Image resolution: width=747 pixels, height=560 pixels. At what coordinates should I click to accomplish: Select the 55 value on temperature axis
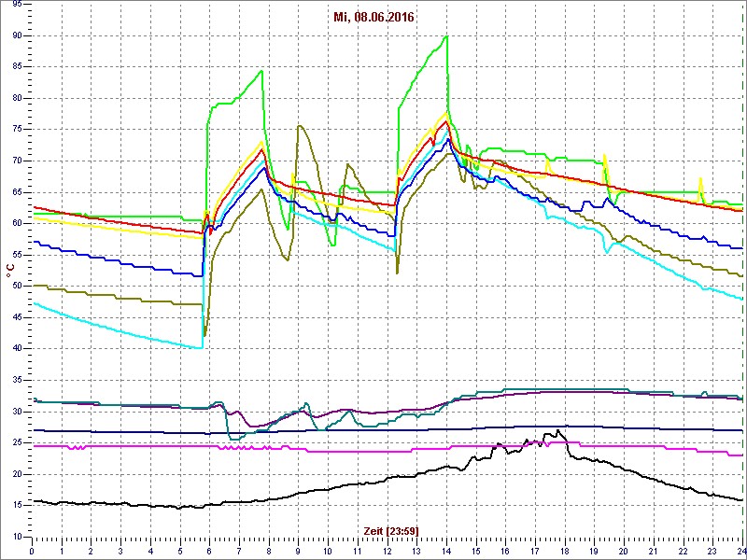(x=15, y=255)
